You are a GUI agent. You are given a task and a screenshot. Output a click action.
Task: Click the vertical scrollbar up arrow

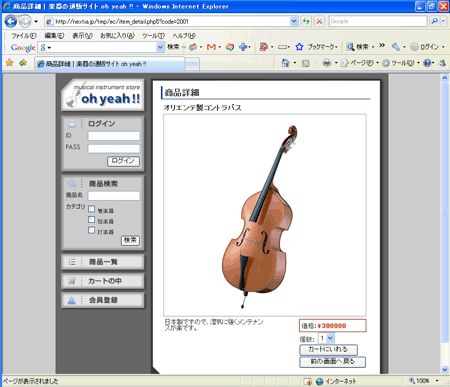point(445,78)
